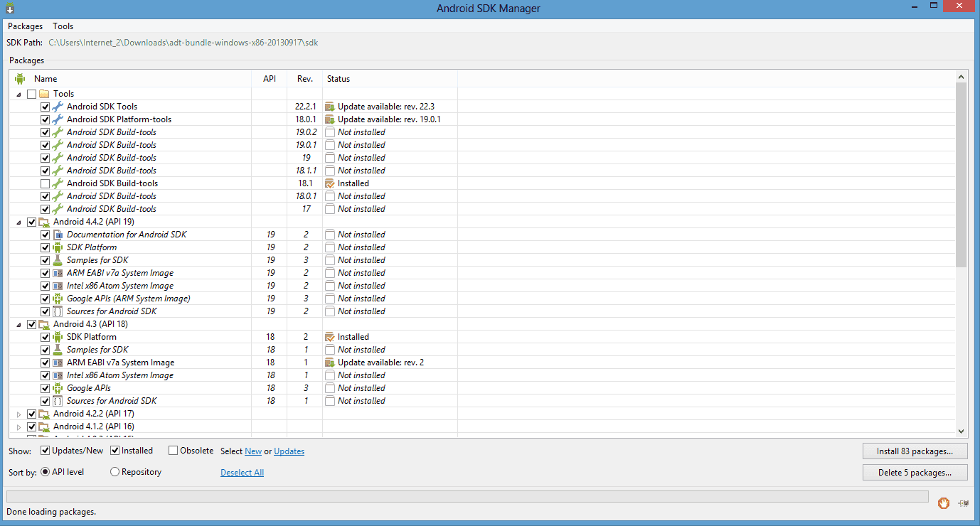Click the API 19 SDK Platform android icon
Screen dimensions: 980x526
coord(58,247)
